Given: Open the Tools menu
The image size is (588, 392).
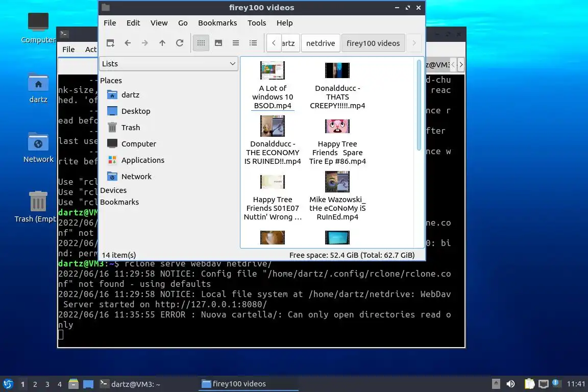Looking at the screenshot, I should coord(257,23).
